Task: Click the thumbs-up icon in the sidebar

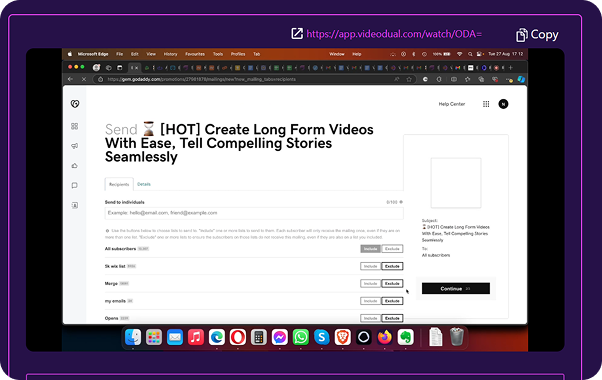Action: [74, 166]
